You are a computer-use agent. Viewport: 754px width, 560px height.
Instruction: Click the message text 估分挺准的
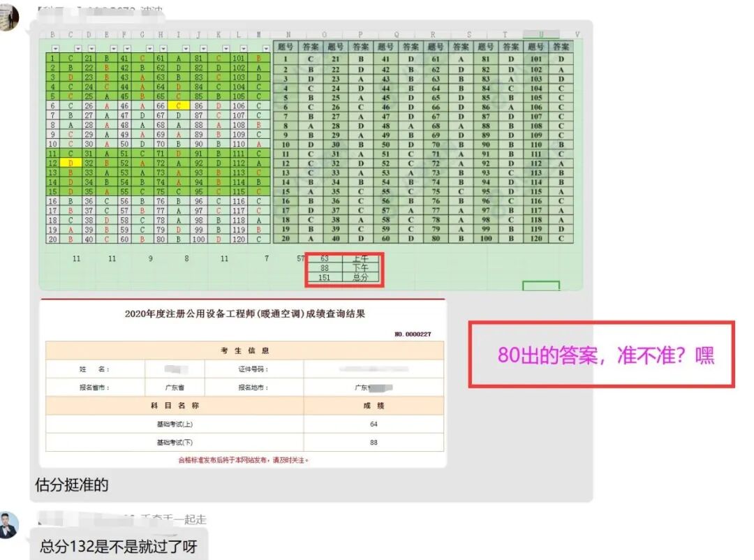click(72, 485)
